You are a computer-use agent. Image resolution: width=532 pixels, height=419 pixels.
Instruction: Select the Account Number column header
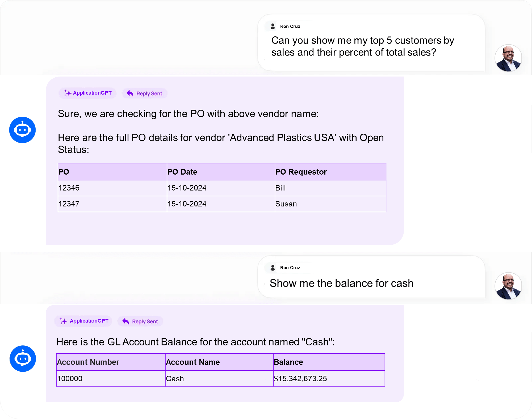[88, 362]
